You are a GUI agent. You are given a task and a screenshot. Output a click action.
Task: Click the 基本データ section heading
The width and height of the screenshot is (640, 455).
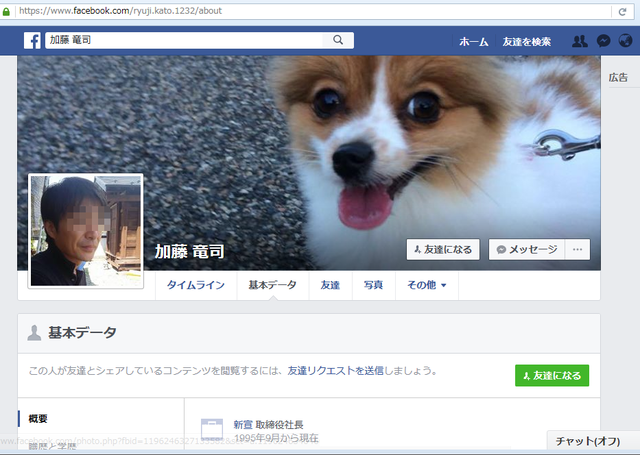click(x=82, y=333)
